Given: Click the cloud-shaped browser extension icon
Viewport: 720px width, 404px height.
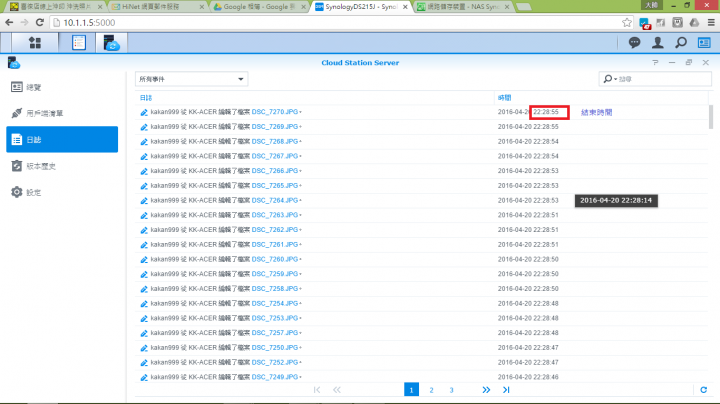Looking at the screenshot, I should click(x=694, y=22).
